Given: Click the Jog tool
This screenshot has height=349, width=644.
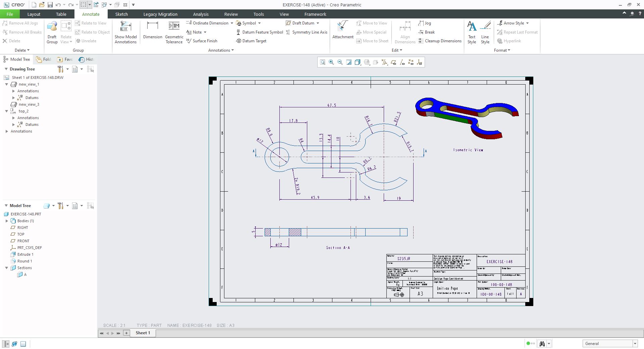Looking at the screenshot, I should [425, 23].
